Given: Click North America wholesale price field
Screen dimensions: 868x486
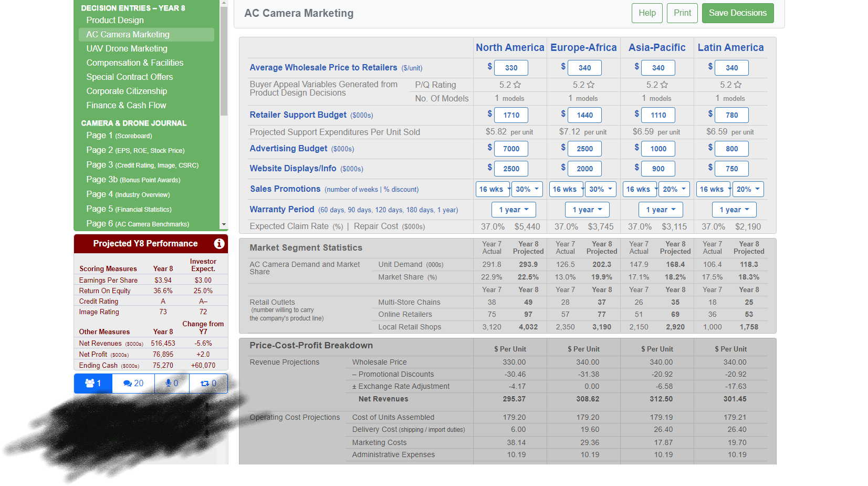Looking at the screenshot, I should click(x=511, y=68).
